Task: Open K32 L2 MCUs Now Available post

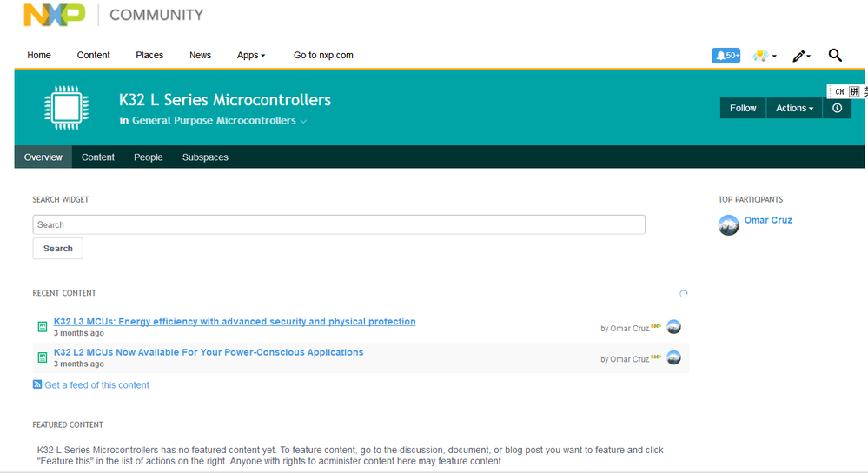Action: click(x=209, y=352)
